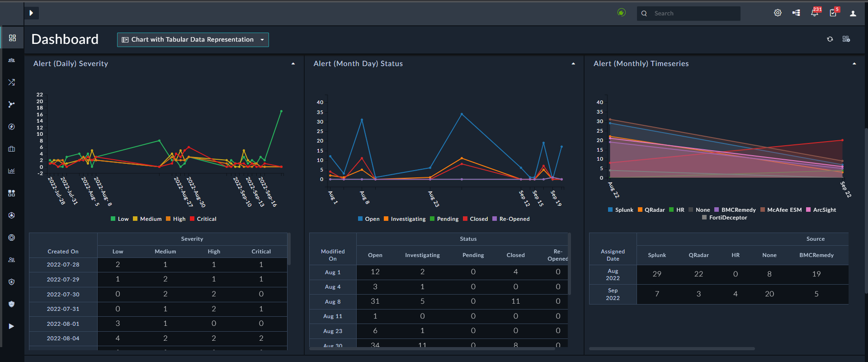Open the settings gear icon
This screenshot has width=868, height=362.
pyautogui.click(x=778, y=13)
